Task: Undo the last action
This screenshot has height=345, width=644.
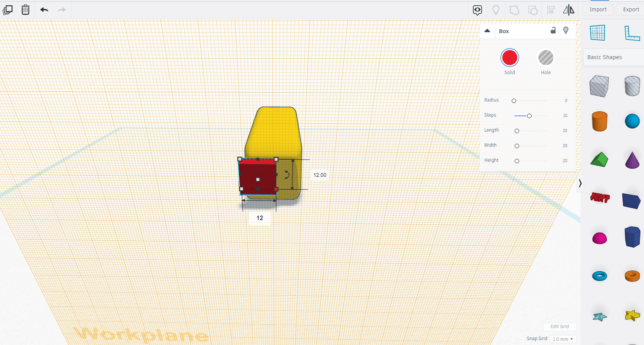Action: 44,10
